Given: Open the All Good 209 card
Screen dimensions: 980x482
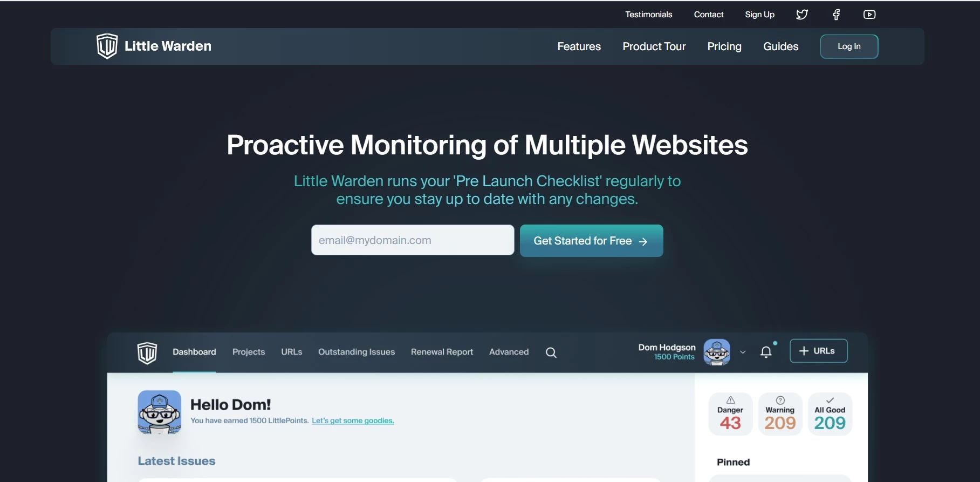Looking at the screenshot, I should click(830, 413).
